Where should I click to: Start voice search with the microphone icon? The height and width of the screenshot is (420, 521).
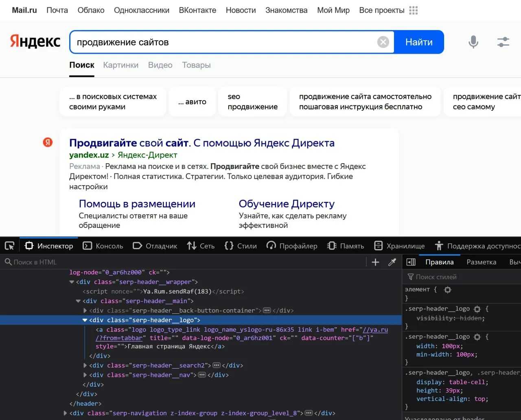473,42
